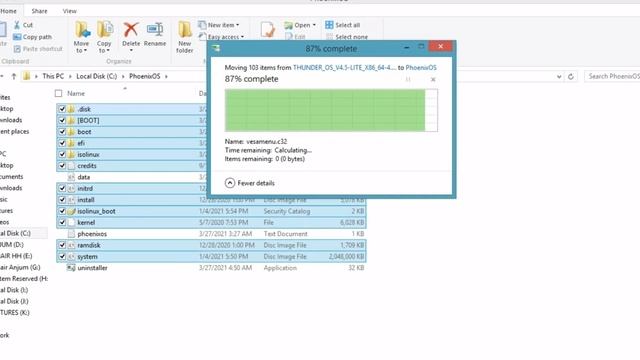Click the Open icon in ribbon
The image size is (640, 360).
click(289, 25)
